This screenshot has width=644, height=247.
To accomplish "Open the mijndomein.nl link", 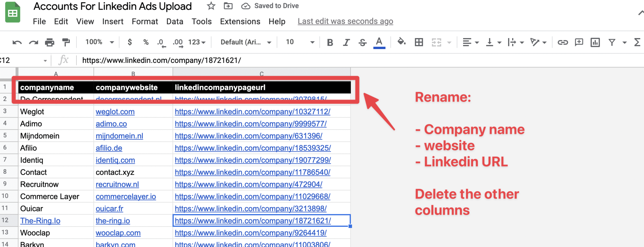I will (119, 136).
